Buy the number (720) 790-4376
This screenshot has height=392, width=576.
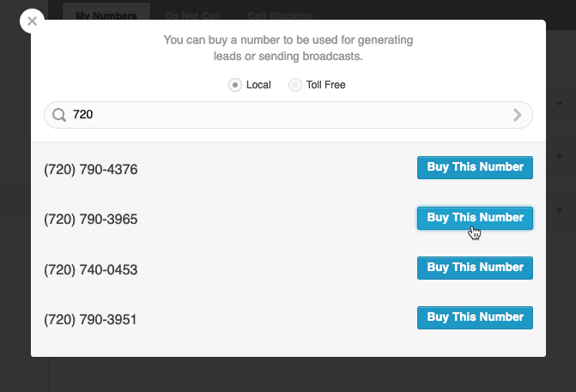coord(475,167)
